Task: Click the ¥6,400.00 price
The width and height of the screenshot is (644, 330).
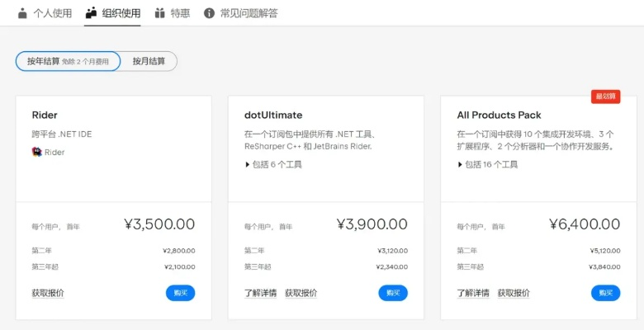Action: point(585,224)
